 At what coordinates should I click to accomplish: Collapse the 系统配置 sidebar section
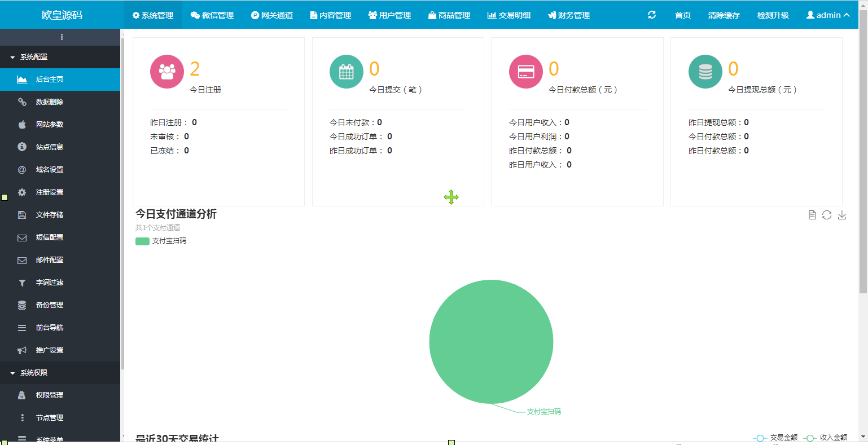[34, 56]
